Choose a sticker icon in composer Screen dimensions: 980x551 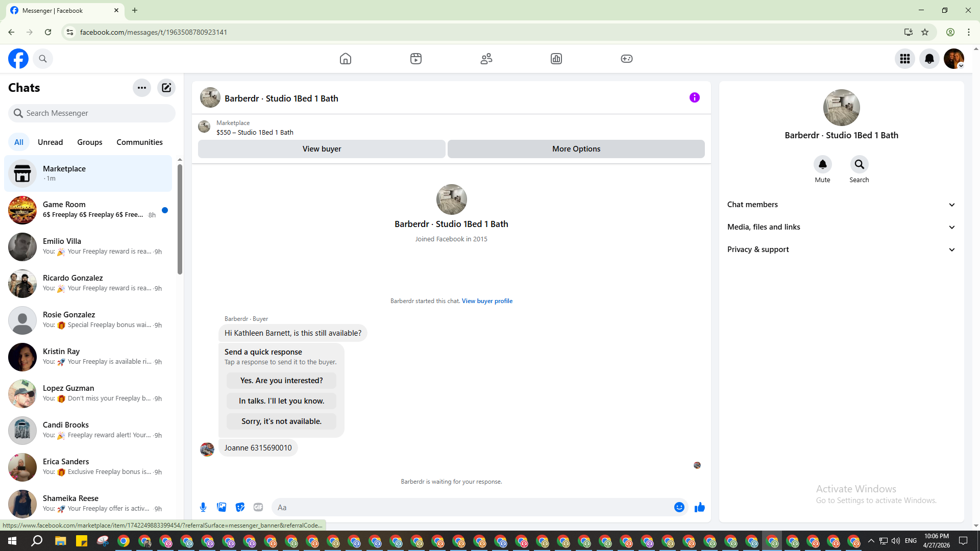point(240,507)
